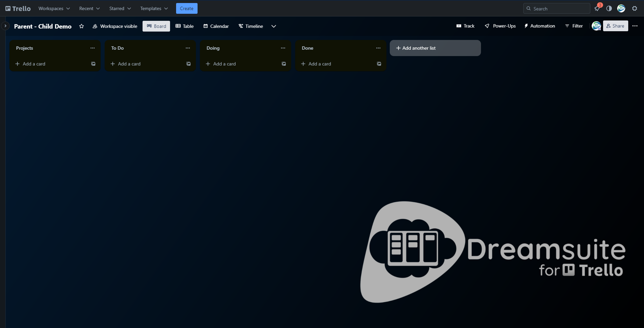Open the settings gear icon
Viewport: 644px width, 328px height.
click(635, 9)
